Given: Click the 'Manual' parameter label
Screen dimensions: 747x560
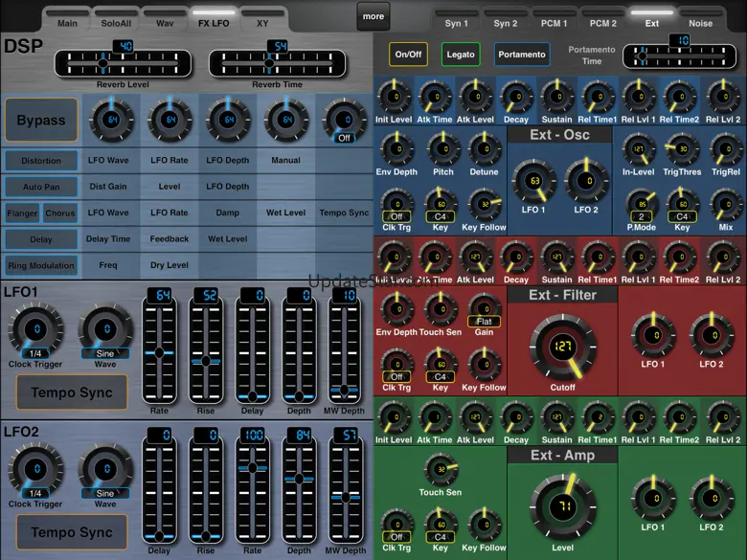Looking at the screenshot, I should tap(285, 160).
